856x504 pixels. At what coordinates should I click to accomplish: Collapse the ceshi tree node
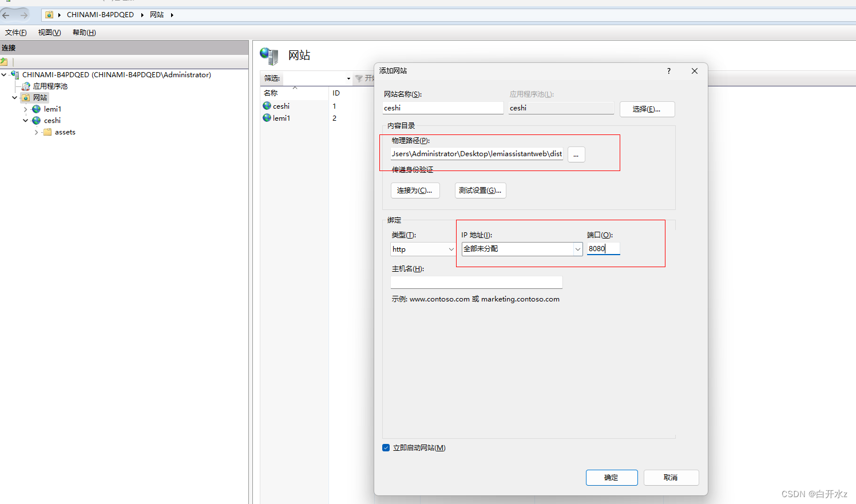click(26, 121)
